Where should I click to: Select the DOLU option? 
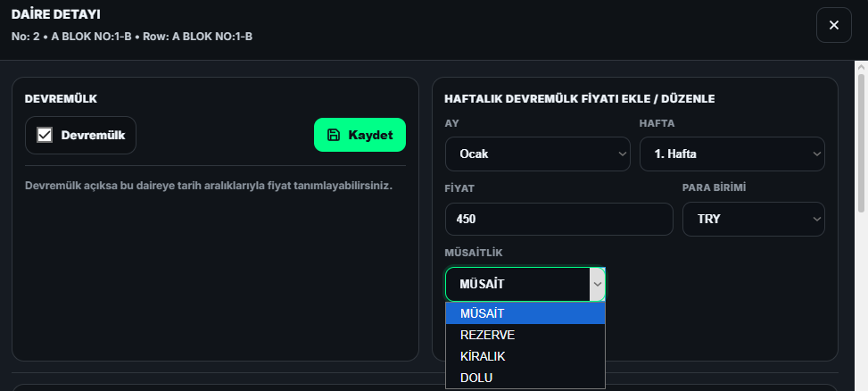525,378
